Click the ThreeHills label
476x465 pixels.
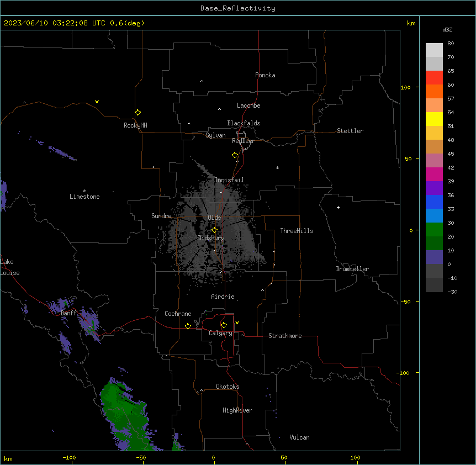pyautogui.click(x=297, y=231)
